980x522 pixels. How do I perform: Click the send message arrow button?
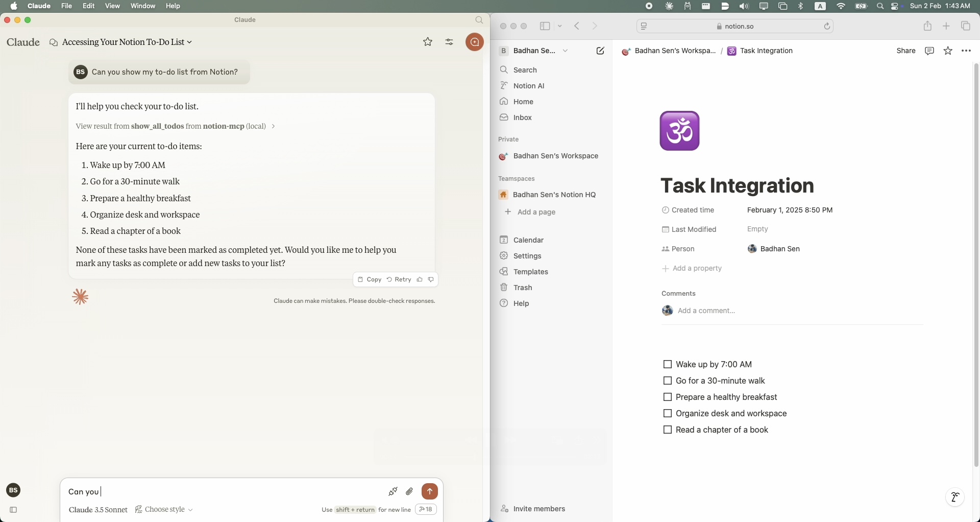430,491
